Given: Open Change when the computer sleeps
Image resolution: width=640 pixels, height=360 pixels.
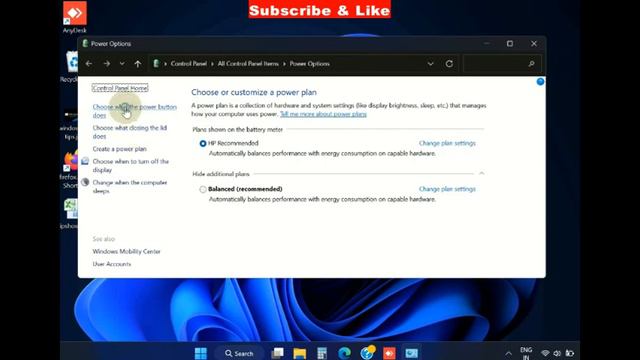Looking at the screenshot, I should 130,187.
